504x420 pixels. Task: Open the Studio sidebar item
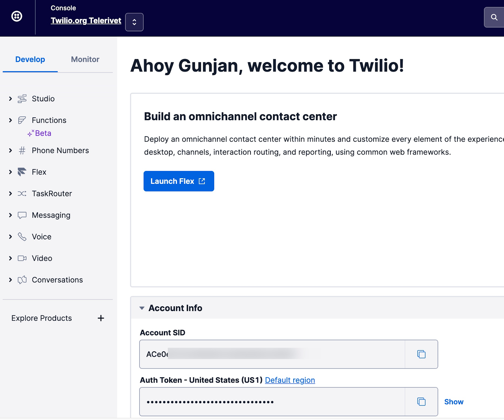[43, 99]
